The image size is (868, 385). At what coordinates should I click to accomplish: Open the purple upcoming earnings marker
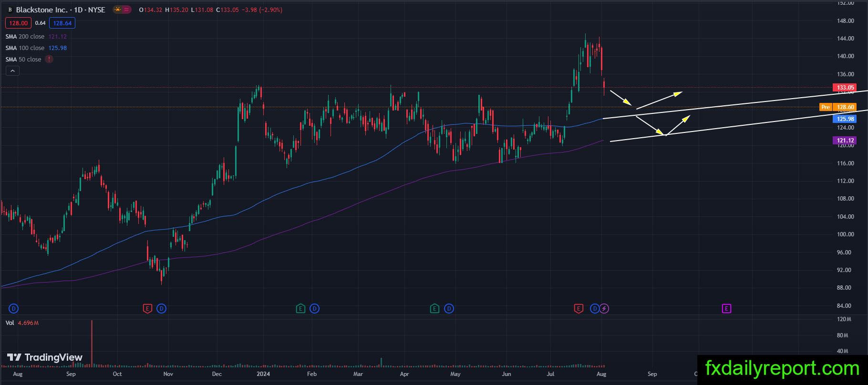[726, 309]
